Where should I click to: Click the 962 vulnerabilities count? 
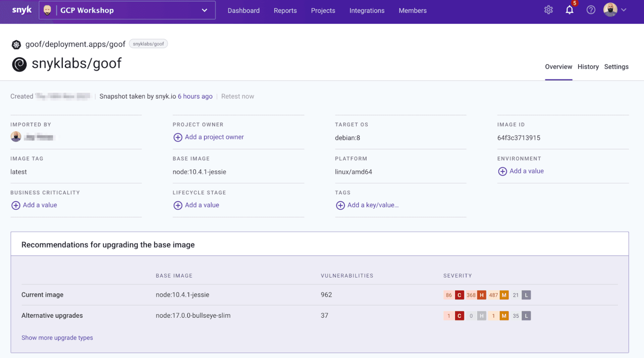click(326, 295)
